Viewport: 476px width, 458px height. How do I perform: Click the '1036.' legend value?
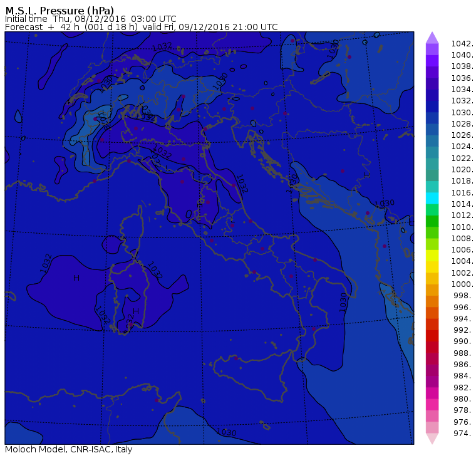pos(462,78)
